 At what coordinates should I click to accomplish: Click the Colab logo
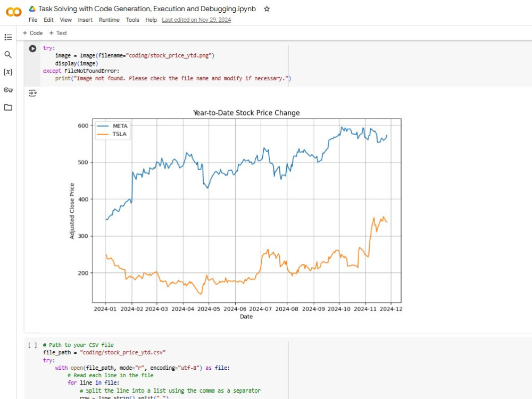point(14,12)
